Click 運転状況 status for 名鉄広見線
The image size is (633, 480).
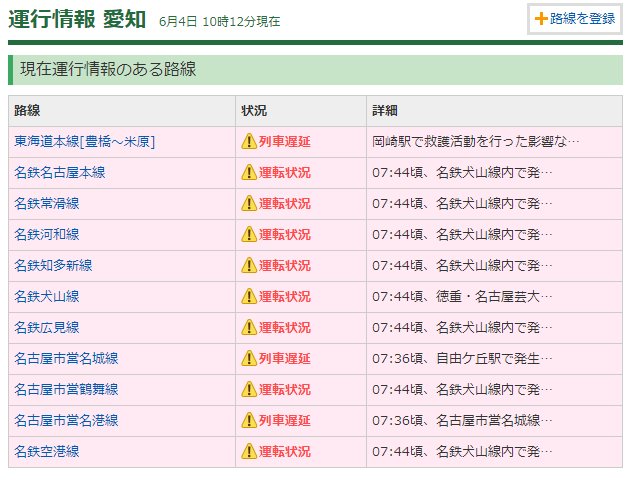click(x=285, y=327)
